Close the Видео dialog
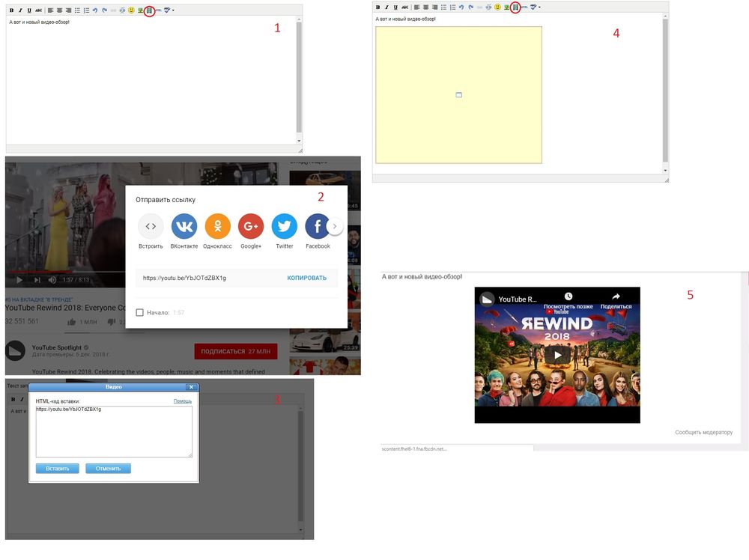Image resolution: width=749 pixels, height=560 pixels. [191, 387]
